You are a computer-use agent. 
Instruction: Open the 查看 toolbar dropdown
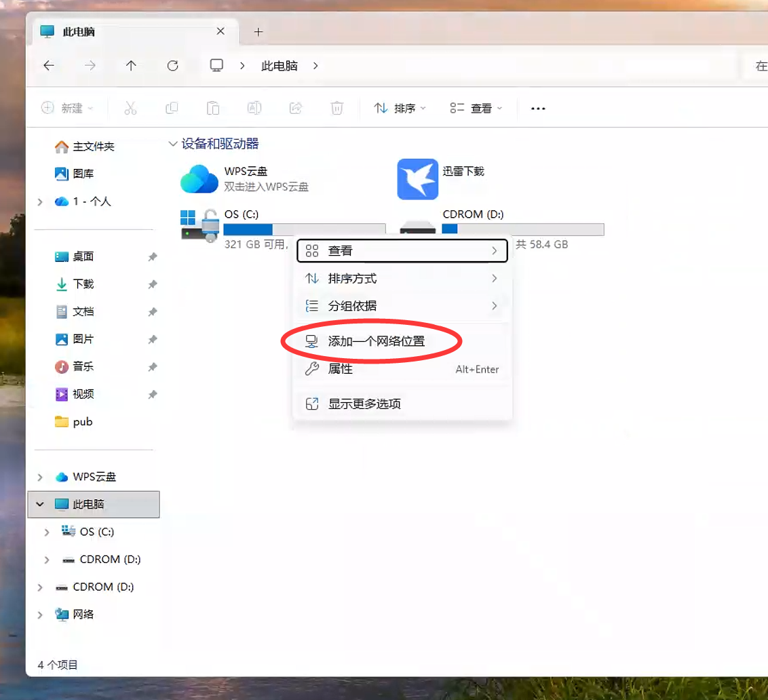pos(476,109)
